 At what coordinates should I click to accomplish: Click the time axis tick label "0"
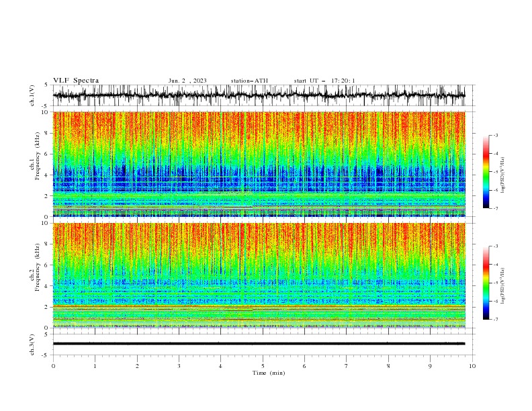click(53, 366)
